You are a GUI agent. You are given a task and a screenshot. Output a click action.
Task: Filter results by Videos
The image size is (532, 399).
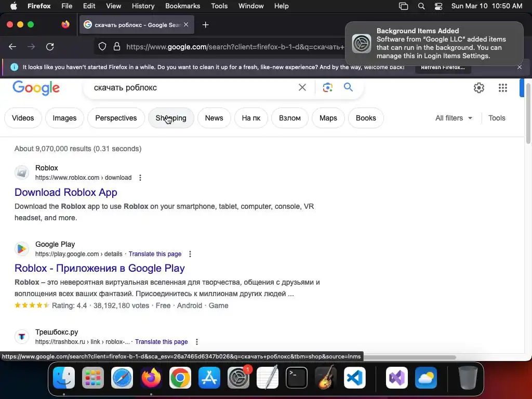tap(23, 118)
